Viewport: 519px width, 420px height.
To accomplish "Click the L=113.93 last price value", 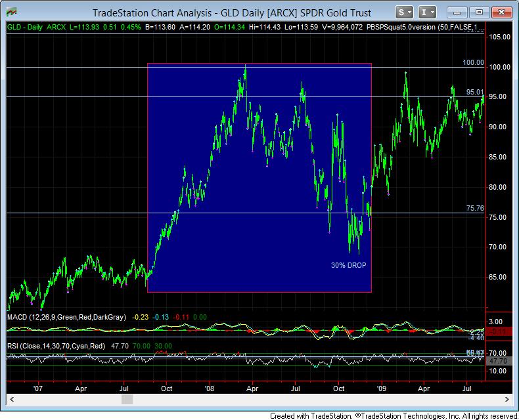I will tap(84, 27).
